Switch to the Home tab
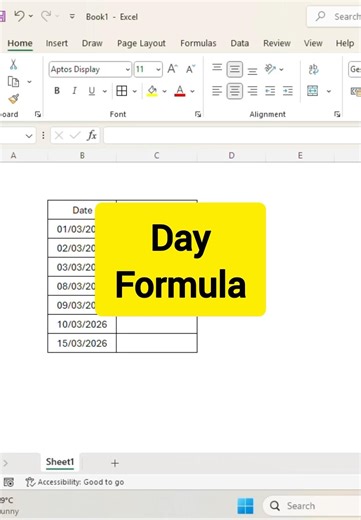361x520 pixels. click(x=20, y=43)
